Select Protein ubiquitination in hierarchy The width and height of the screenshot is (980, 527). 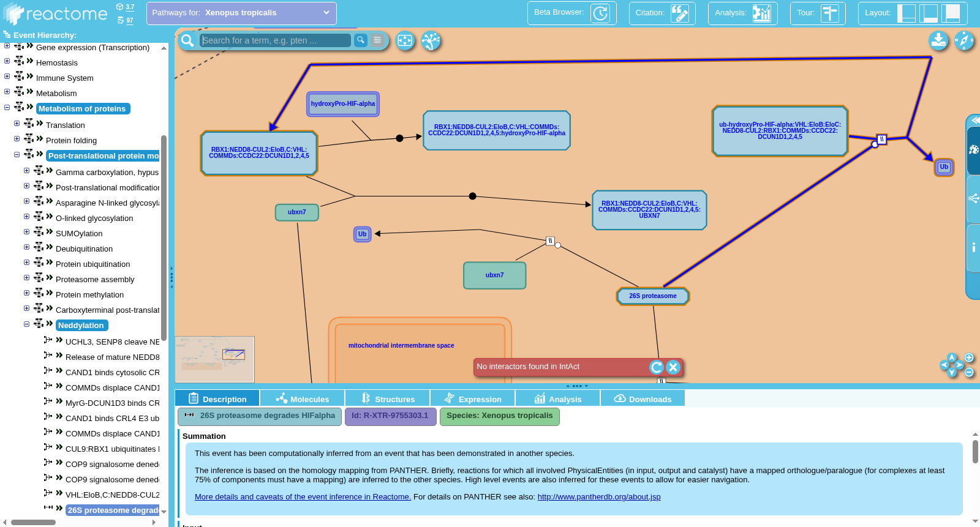(92, 264)
